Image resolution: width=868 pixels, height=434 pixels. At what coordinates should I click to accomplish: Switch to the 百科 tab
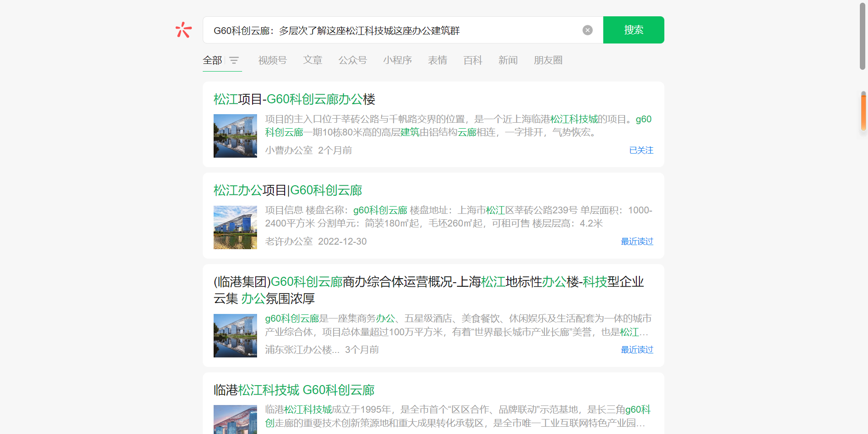472,60
